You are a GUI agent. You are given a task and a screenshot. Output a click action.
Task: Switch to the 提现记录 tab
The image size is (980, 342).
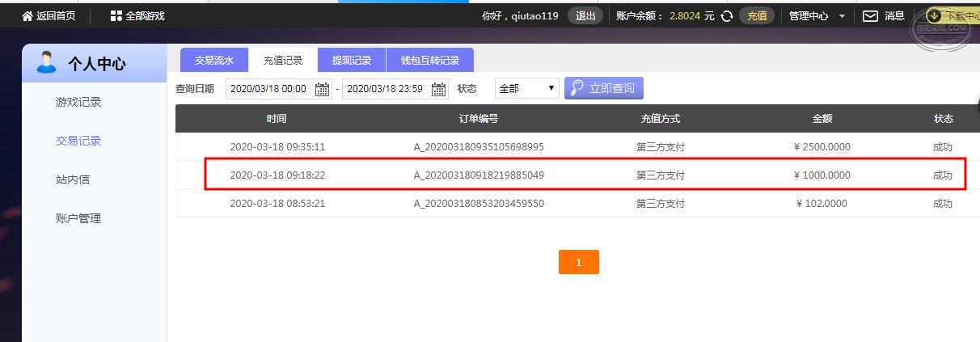coord(352,60)
